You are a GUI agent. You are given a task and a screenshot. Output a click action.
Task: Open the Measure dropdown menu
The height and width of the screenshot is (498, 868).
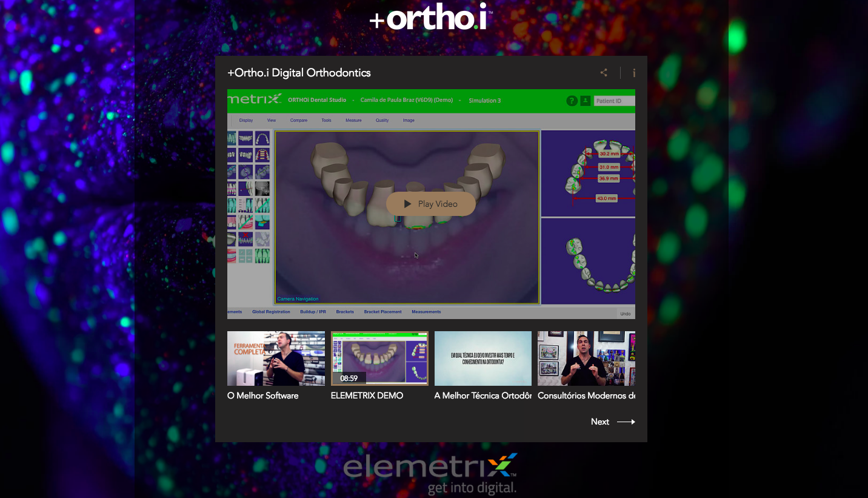(x=353, y=120)
